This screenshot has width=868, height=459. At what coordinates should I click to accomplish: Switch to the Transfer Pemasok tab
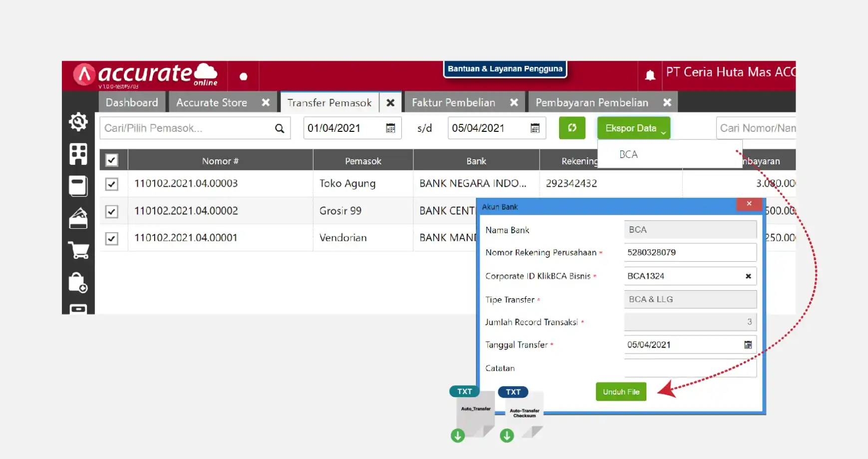pos(329,103)
